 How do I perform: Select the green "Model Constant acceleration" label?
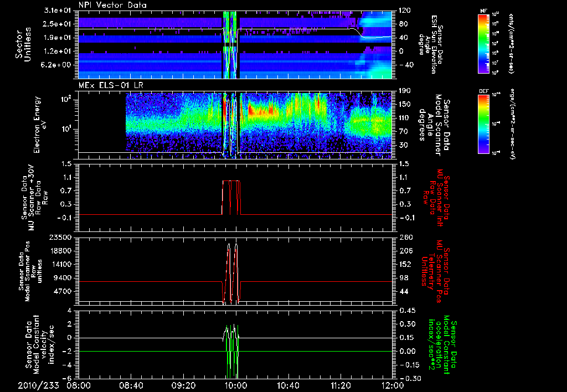[443, 345]
